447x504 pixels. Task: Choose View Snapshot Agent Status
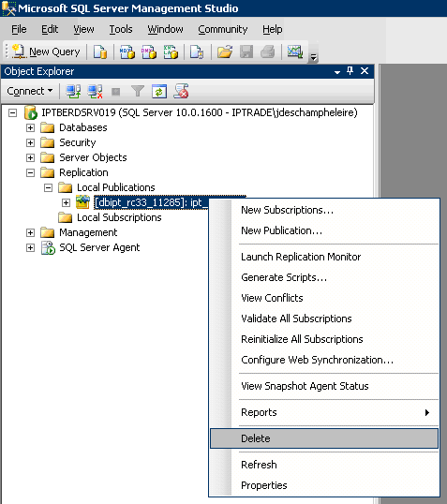[324, 386]
